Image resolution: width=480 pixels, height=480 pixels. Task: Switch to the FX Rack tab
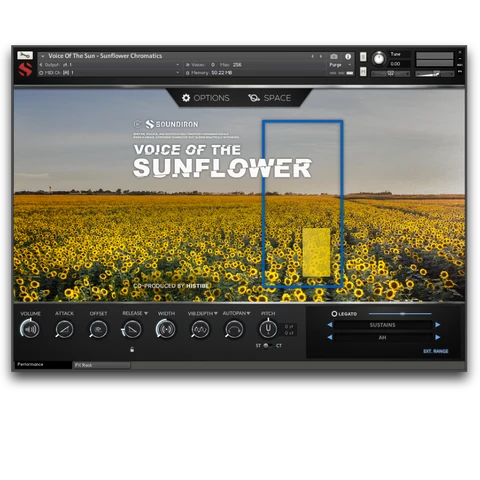(102, 365)
